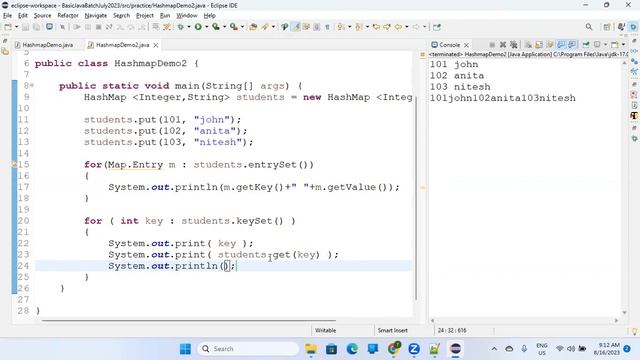Open the Window menu
640x360 pixels.
187,16
